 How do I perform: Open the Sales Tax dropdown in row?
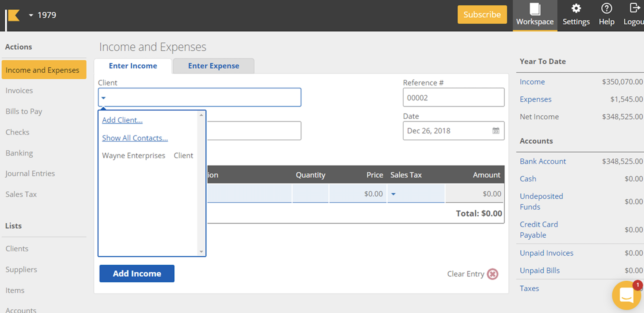[393, 194]
